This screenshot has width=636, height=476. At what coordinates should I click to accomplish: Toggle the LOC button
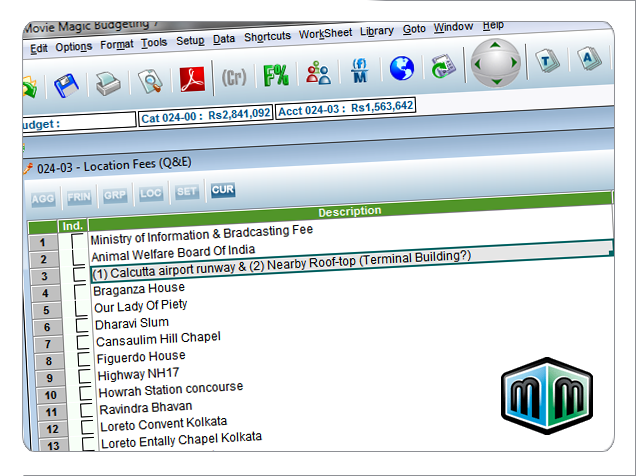[x=151, y=193]
